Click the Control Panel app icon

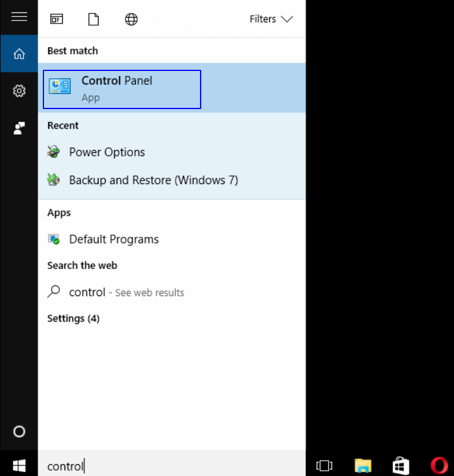(x=60, y=86)
